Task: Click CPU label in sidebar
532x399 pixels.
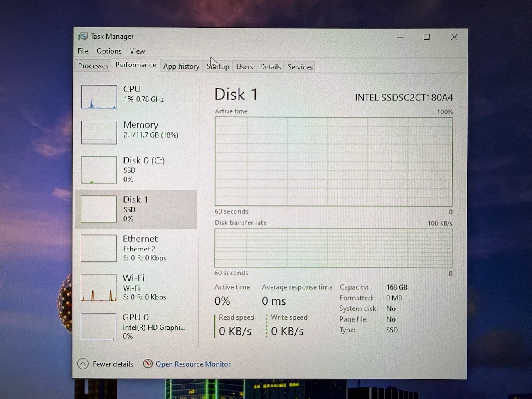Action: 132,89
